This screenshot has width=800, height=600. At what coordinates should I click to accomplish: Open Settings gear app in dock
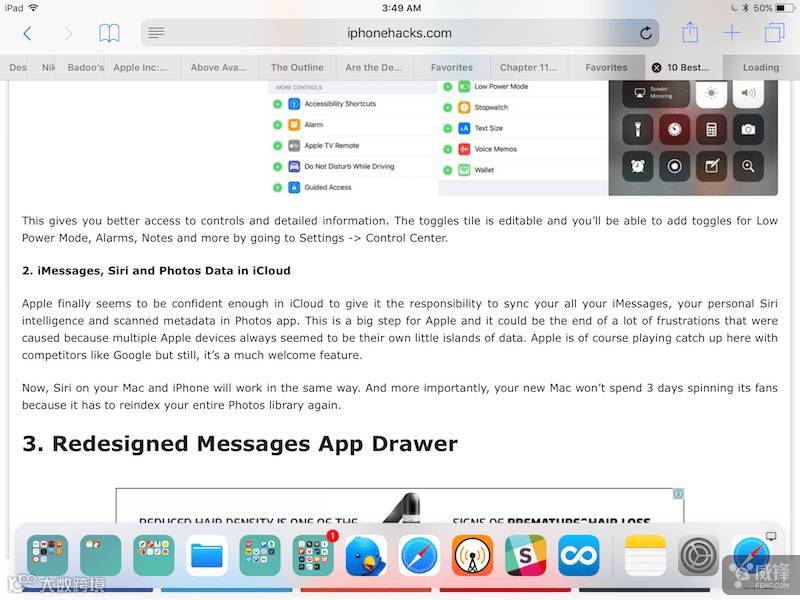point(698,556)
